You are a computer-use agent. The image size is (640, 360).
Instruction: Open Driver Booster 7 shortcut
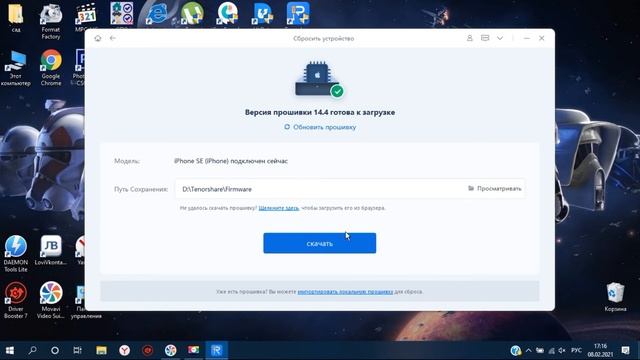coord(16,300)
